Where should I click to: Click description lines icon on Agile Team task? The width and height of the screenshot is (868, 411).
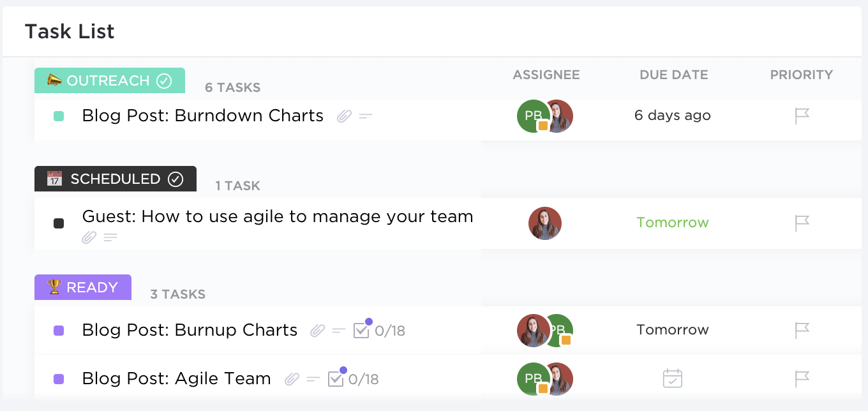313,379
